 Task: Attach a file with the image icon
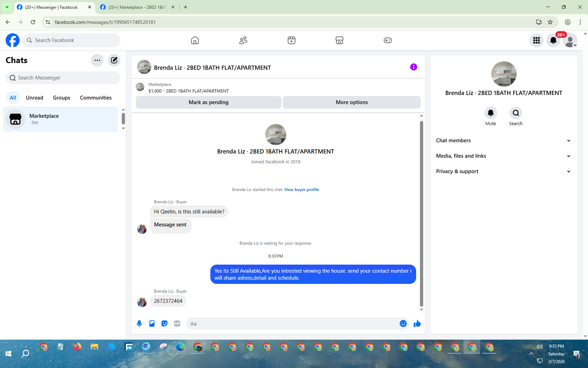152,323
